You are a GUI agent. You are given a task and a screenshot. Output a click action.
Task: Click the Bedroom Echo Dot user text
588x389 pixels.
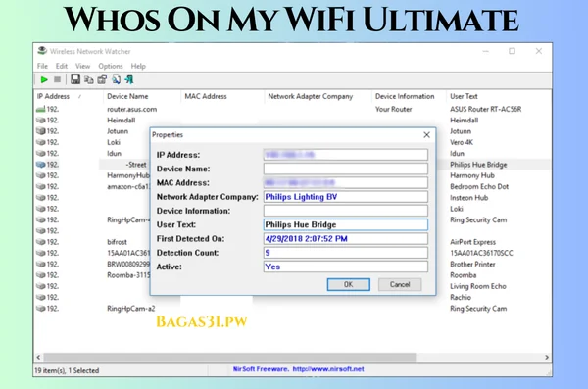(479, 186)
